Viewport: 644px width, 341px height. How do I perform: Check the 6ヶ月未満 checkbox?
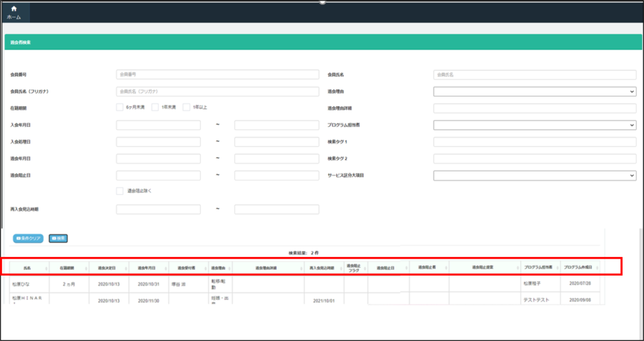119,107
